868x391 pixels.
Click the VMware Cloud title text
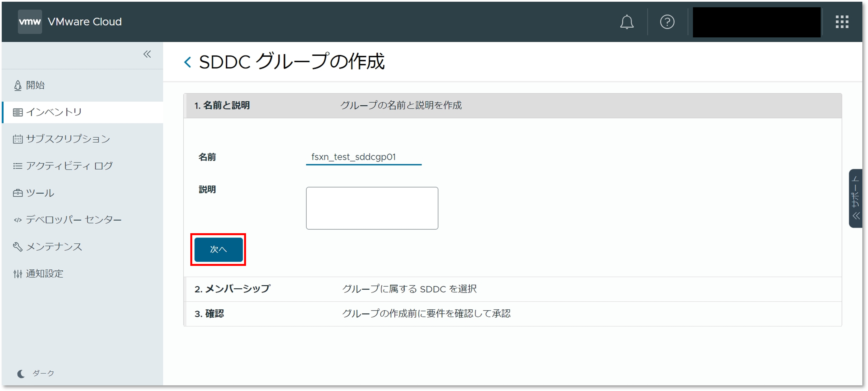[84, 22]
